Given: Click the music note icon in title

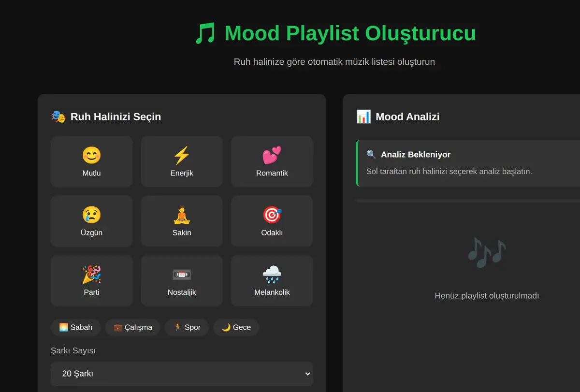Looking at the screenshot, I should [x=205, y=34].
